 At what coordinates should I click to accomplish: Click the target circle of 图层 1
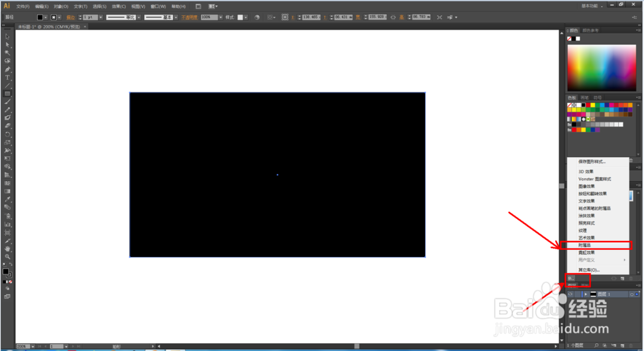[x=632, y=294]
